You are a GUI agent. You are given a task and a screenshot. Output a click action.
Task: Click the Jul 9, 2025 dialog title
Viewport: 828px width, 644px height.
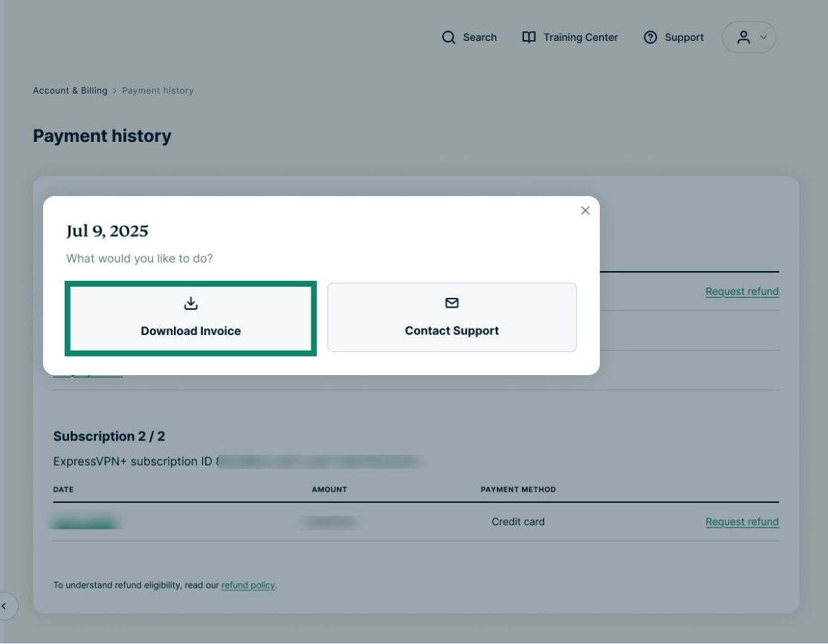pos(107,231)
